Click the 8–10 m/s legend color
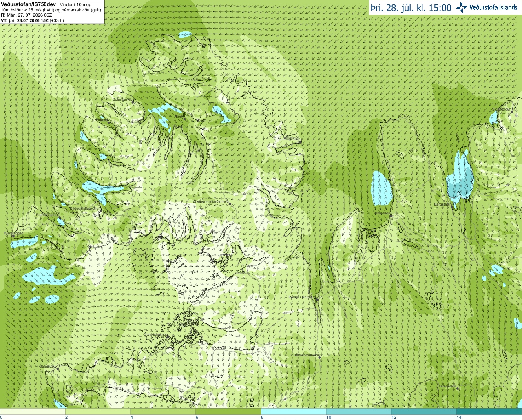 pos(294,411)
